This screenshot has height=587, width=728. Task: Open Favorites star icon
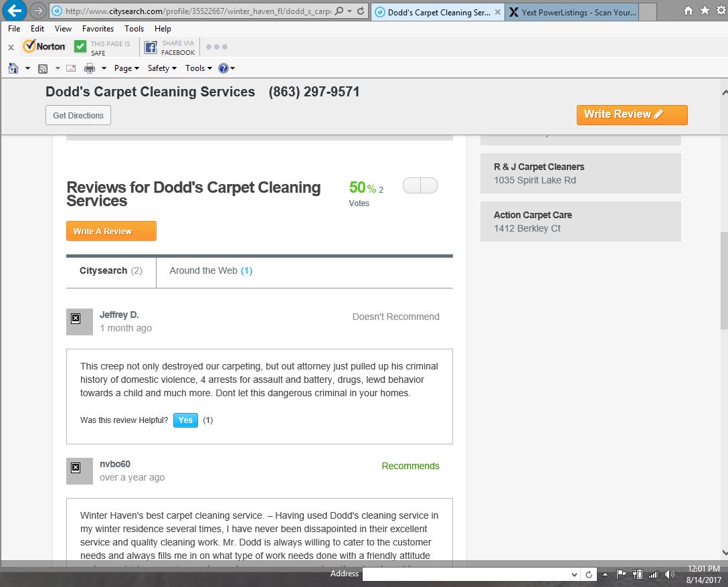(x=705, y=11)
